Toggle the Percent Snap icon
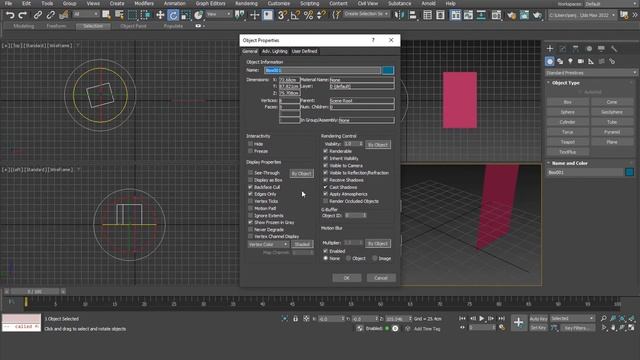The width and height of the screenshot is (640, 360). 309,15
